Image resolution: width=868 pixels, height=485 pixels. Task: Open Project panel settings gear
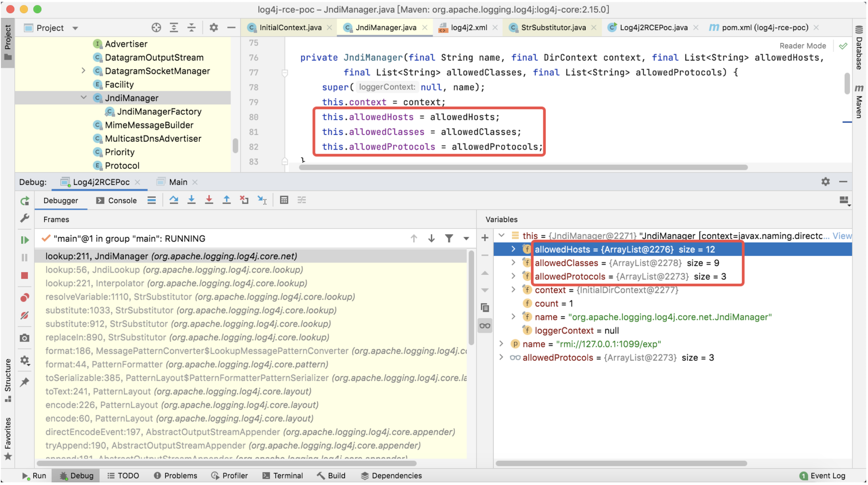(214, 28)
